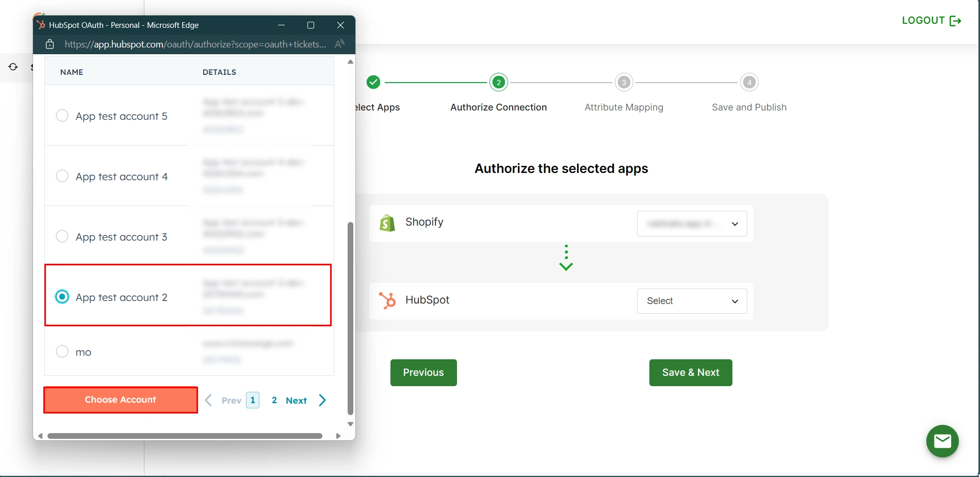The image size is (980, 477).
Task: Click the HubSpot sprocket logo in the app row
Action: [x=387, y=300]
